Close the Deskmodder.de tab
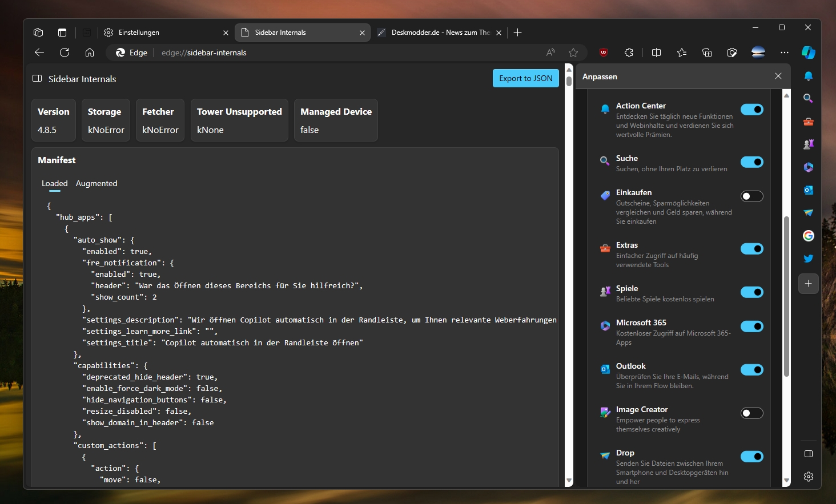Image resolution: width=836 pixels, height=504 pixels. point(499,33)
